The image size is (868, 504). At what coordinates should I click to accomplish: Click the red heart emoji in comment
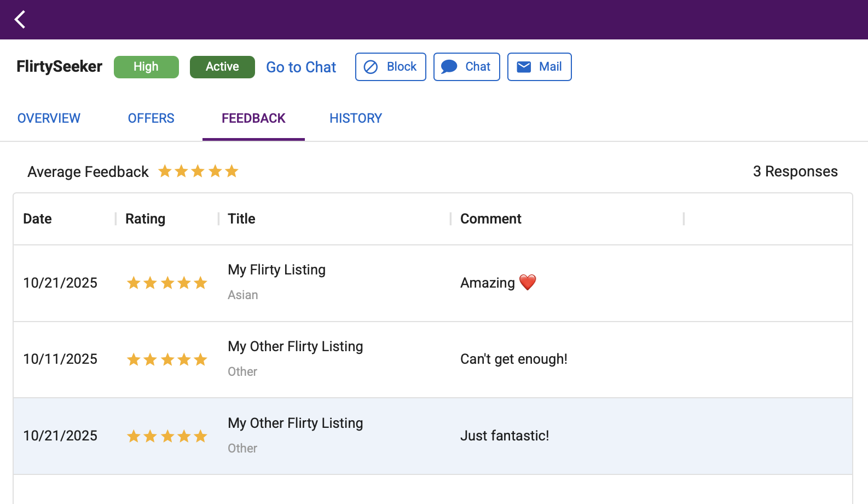click(x=528, y=282)
